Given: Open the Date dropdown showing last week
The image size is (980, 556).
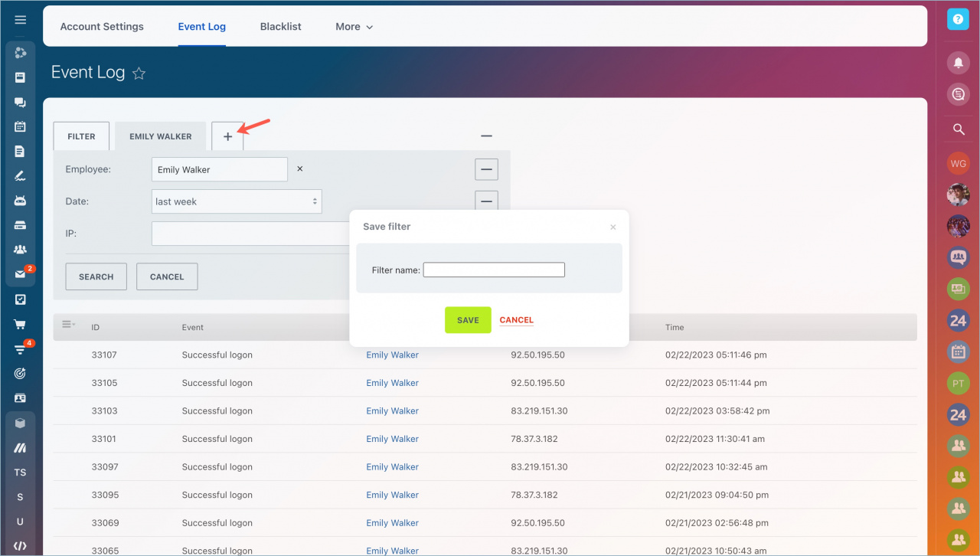Looking at the screenshot, I should pyautogui.click(x=237, y=201).
